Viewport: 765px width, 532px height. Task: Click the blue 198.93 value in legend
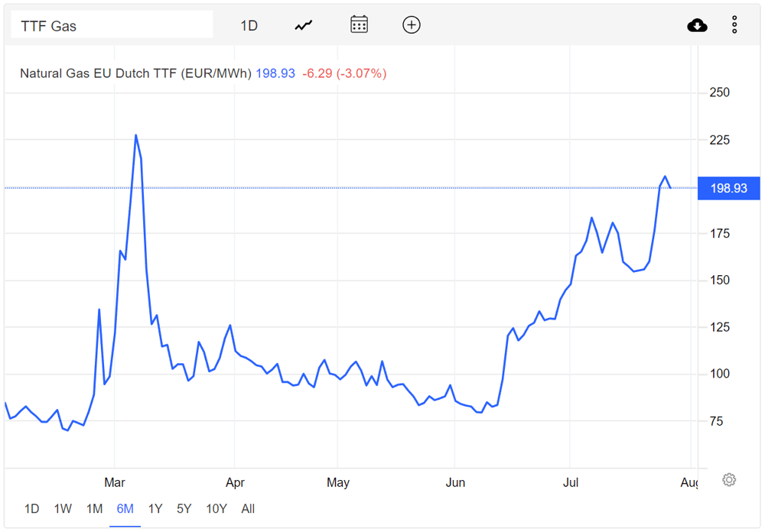[x=275, y=73]
